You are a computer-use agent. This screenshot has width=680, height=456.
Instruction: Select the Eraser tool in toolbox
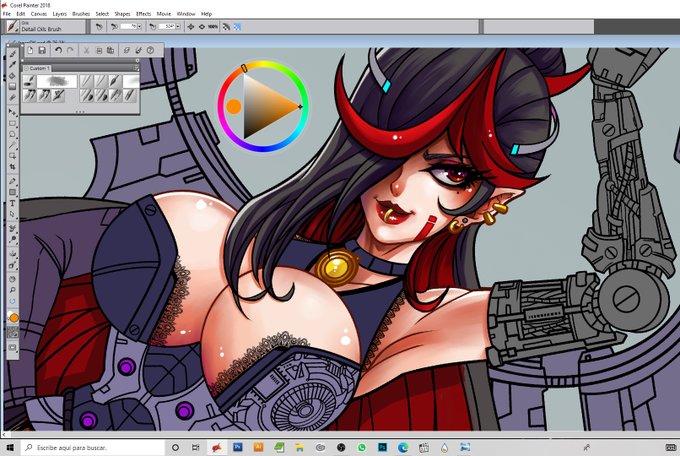click(x=13, y=97)
